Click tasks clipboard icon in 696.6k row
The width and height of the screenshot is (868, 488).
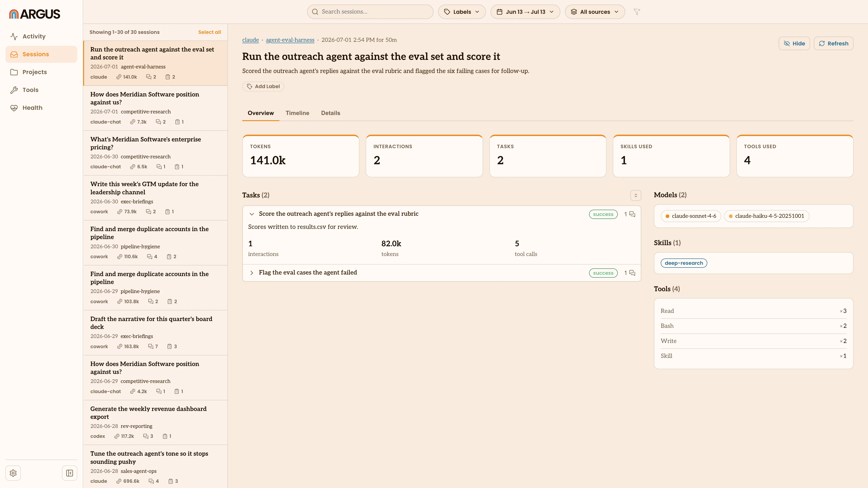click(170, 481)
